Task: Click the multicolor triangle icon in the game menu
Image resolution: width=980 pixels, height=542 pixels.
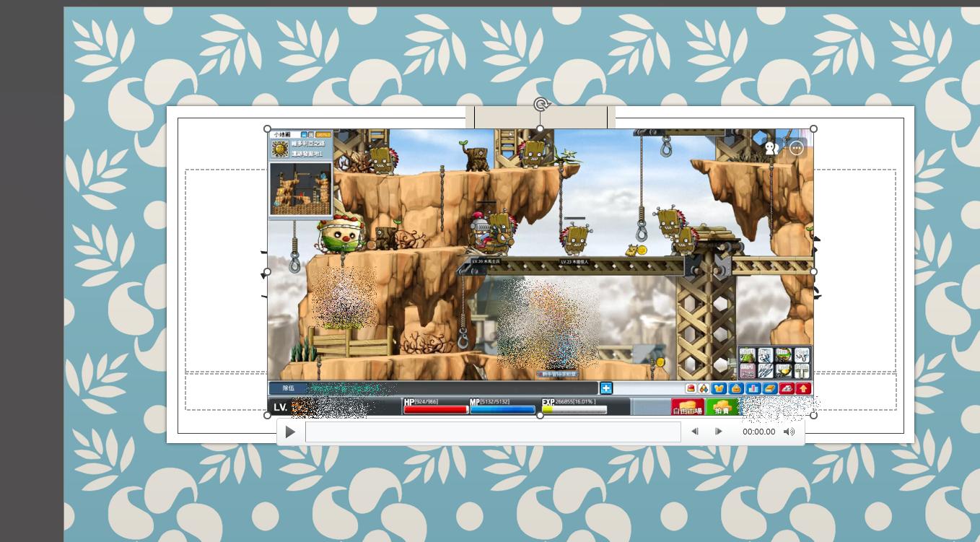Action: (x=704, y=388)
